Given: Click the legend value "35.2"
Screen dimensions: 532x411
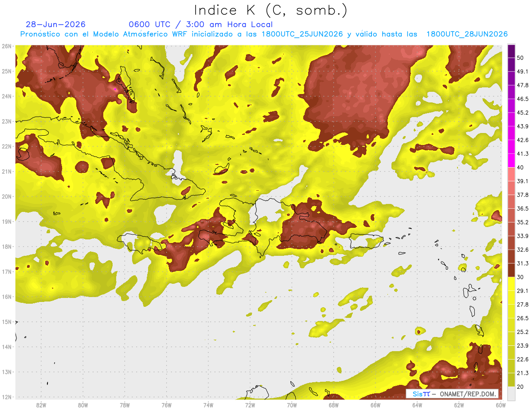Looking at the screenshot, I should (523, 222).
